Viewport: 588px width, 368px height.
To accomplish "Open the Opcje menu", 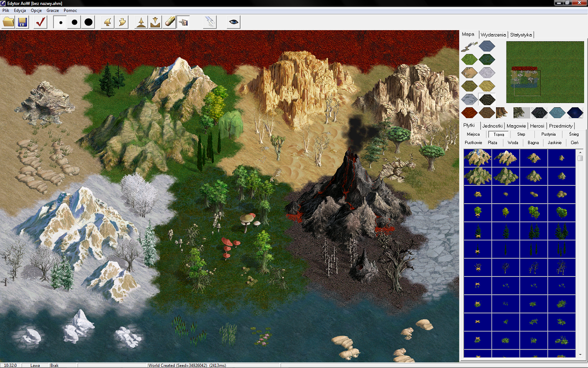I will click(x=36, y=11).
